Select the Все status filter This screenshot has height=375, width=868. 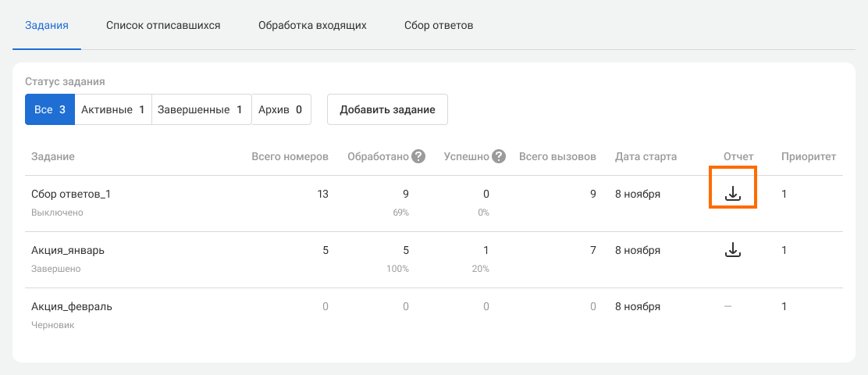(49, 110)
